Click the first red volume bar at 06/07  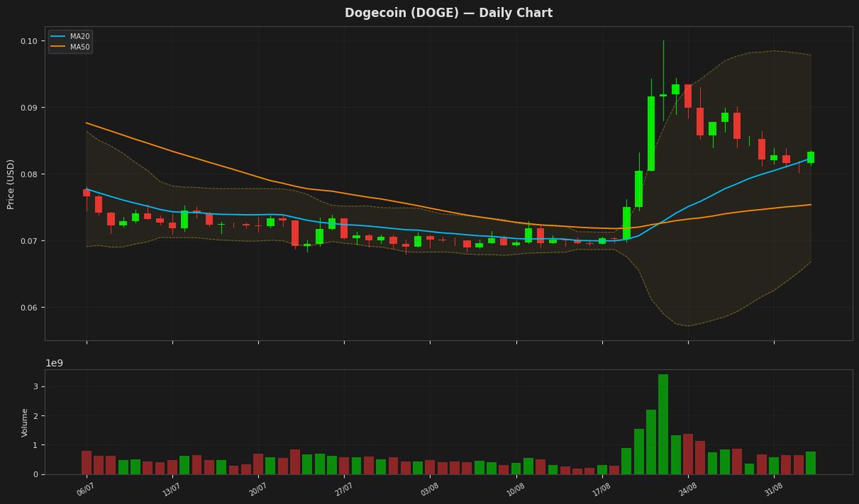tap(87, 462)
